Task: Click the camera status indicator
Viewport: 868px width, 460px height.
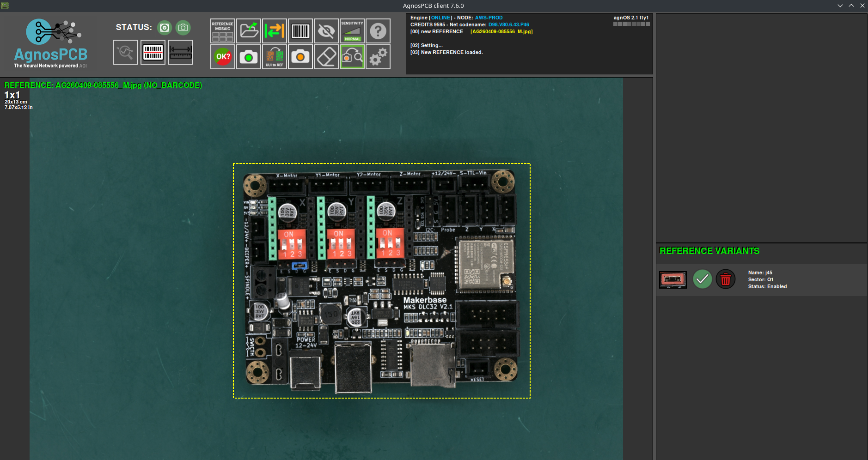Action: coord(183,28)
